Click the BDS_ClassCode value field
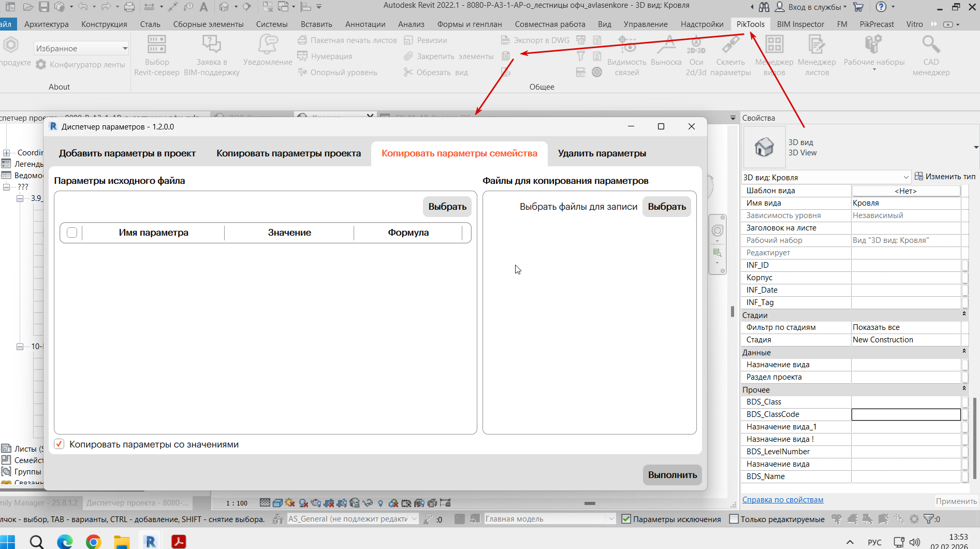The image size is (980, 549). pos(906,414)
